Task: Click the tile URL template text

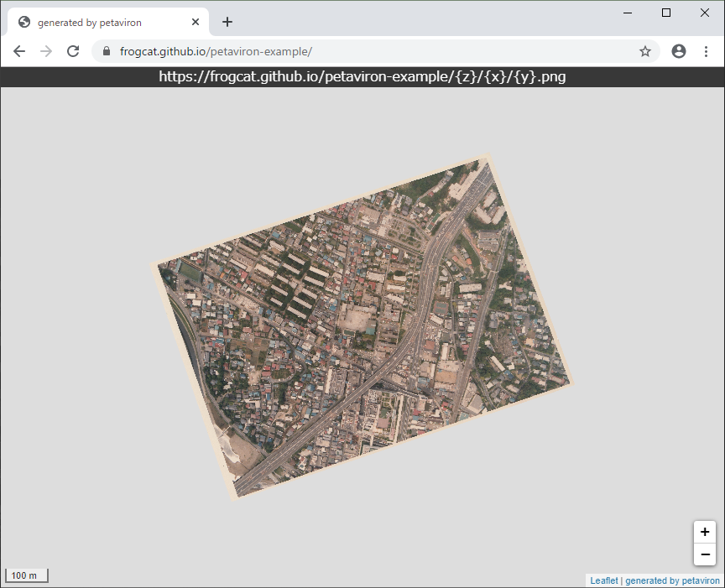Action: tap(362, 76)
